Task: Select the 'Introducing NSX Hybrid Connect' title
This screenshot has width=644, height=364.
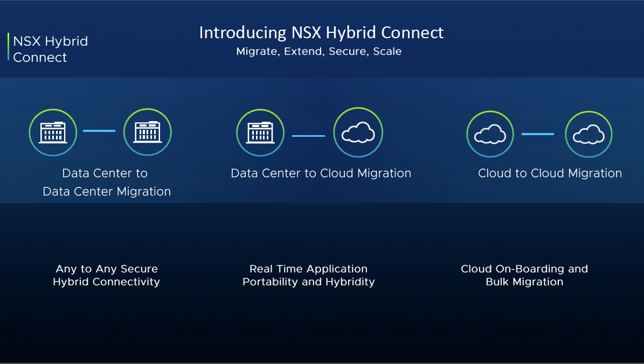Action: tap(321, 32)
